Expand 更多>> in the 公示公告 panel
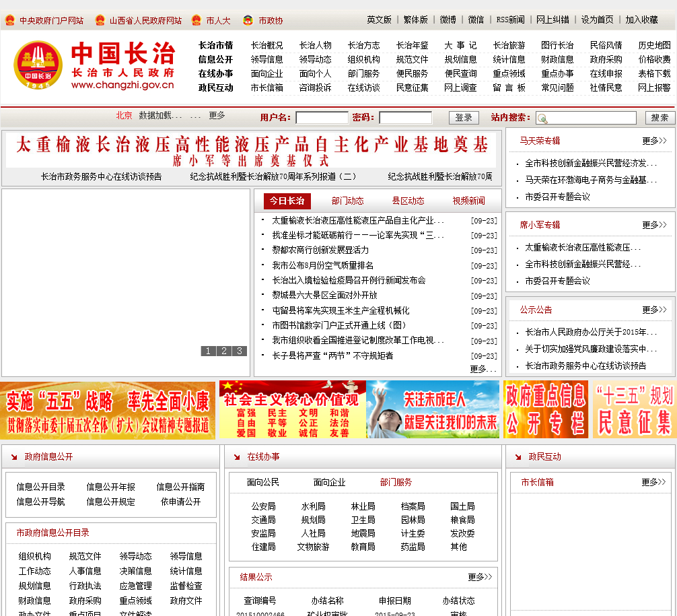This screenshot has width=677, height=616. pos(655,310)
